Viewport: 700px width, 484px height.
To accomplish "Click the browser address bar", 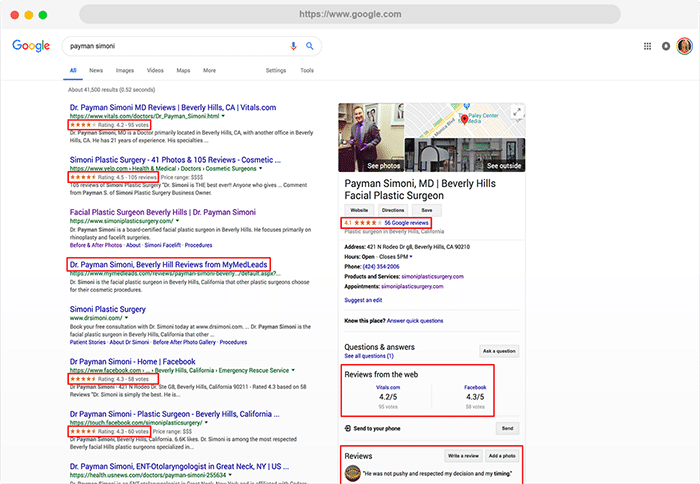I will click(350, 14).
